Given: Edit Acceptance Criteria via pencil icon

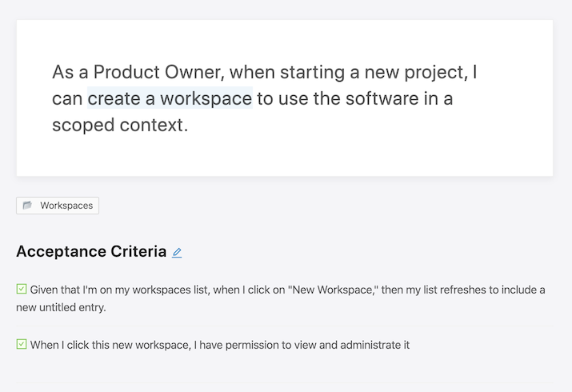Looking at the screenshot, I should click(x=177, y=253).
